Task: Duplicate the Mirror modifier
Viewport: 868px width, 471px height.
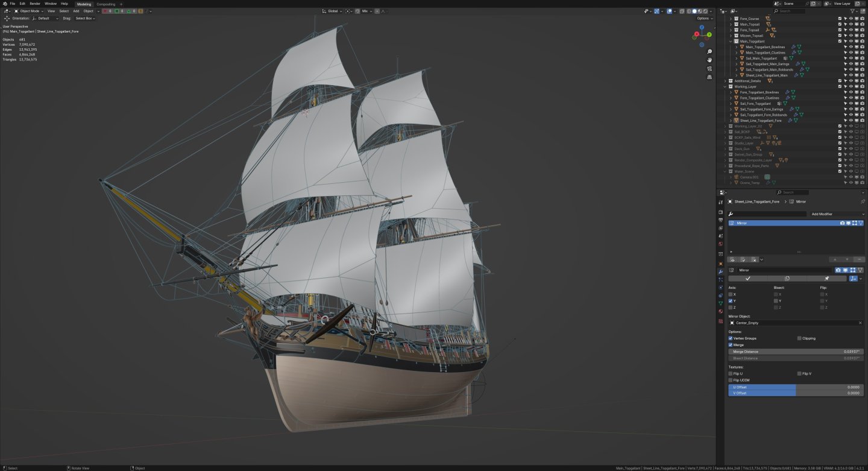Action: [x=787, y=279]
